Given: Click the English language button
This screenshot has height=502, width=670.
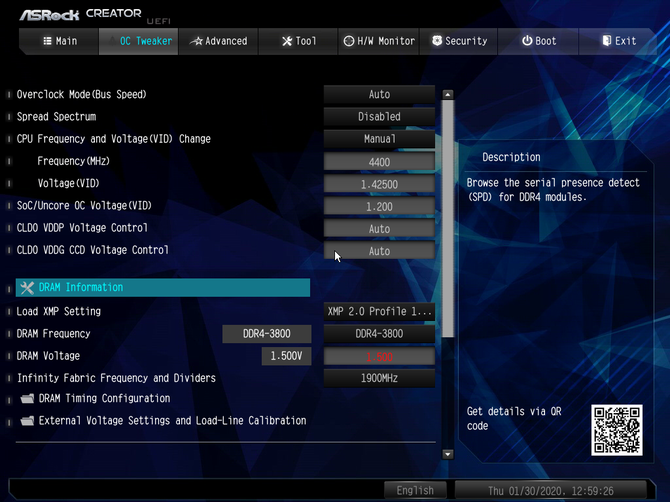Looking at the screenshot, I should tap(415, 490).
